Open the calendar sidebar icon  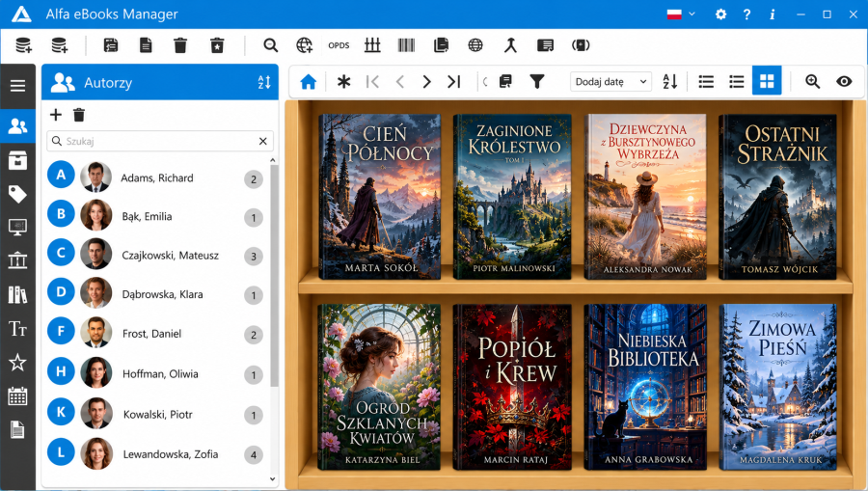(x=17, y=396)
